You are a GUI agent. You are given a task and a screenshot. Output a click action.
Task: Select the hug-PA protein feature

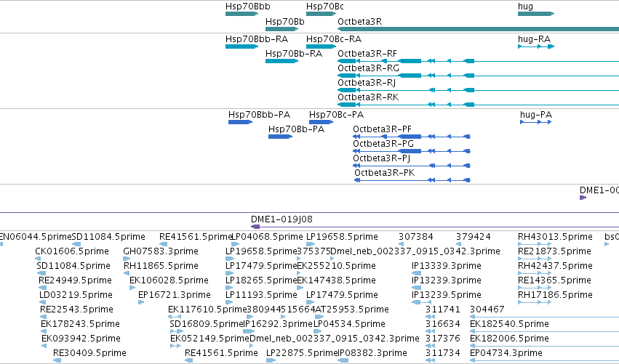[x=535, y=122]
